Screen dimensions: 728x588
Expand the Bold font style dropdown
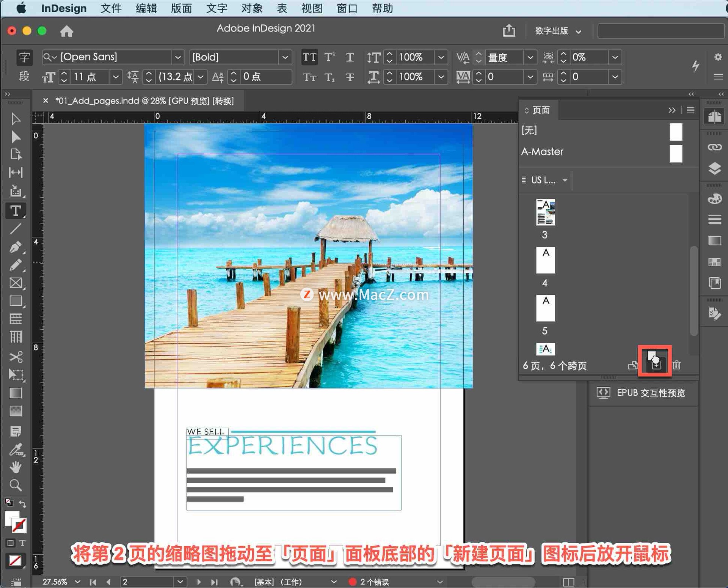pos(285,57)
